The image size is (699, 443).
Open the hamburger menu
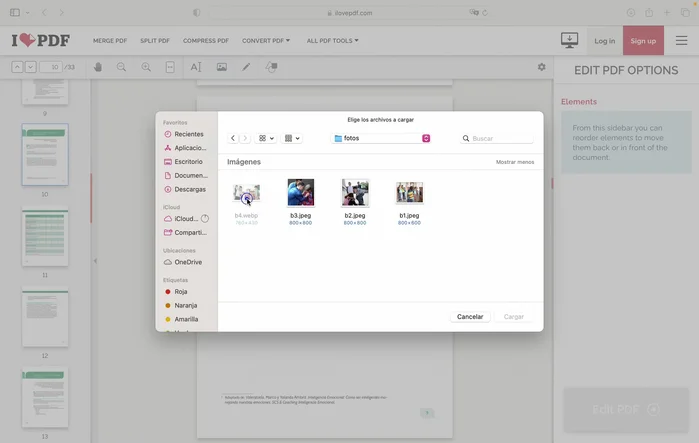pos(681,41)
